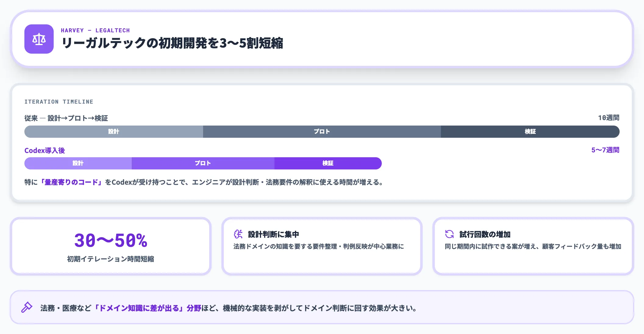Click the heading リーガルテックの初期開発を3〜5割短縮
This screenshot has height=334, width=644.
pos(172,43)
